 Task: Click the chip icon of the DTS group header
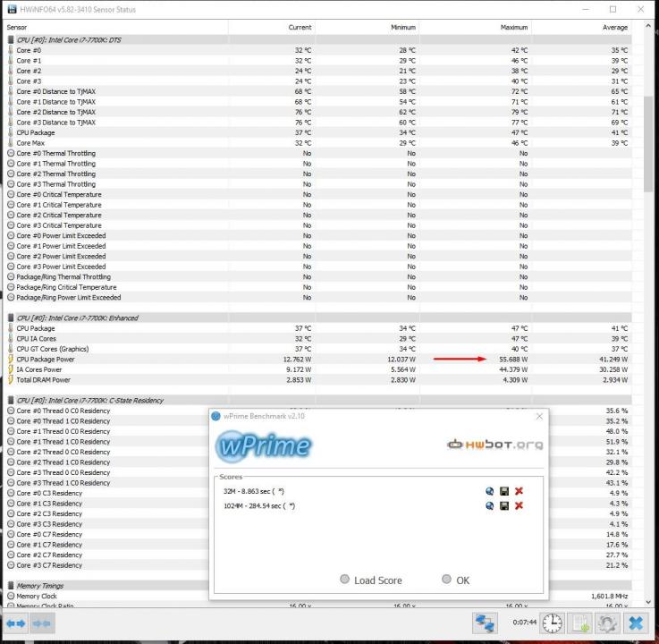(11, 40)
